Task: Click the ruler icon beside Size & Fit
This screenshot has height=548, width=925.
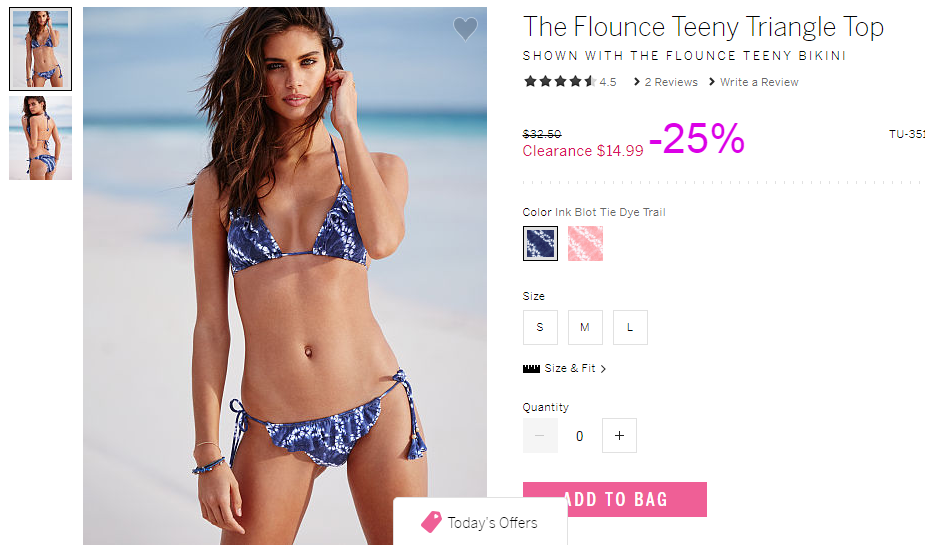Action: coord(531,369)
